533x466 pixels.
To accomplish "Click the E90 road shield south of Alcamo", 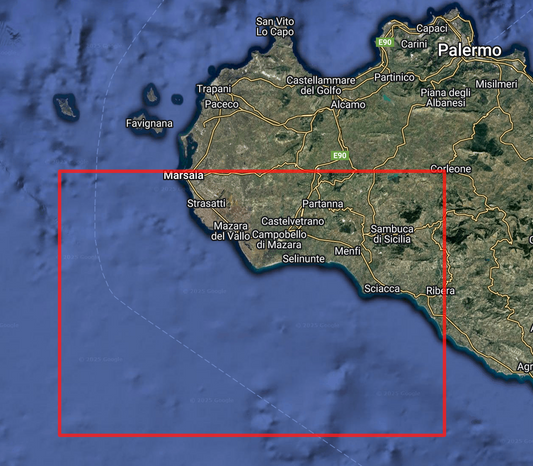I will click(x=340, y=156).
